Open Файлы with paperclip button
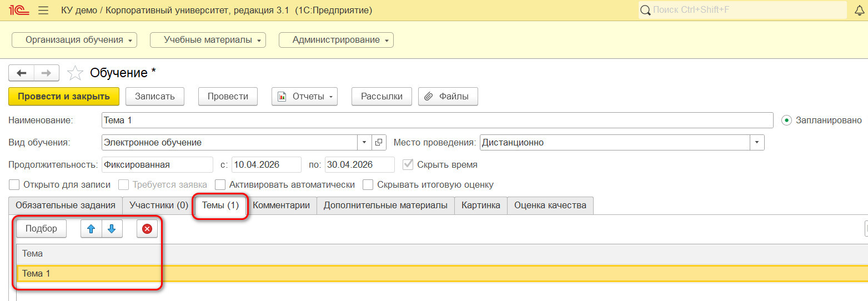868x301 pixels. click(448, 96)
